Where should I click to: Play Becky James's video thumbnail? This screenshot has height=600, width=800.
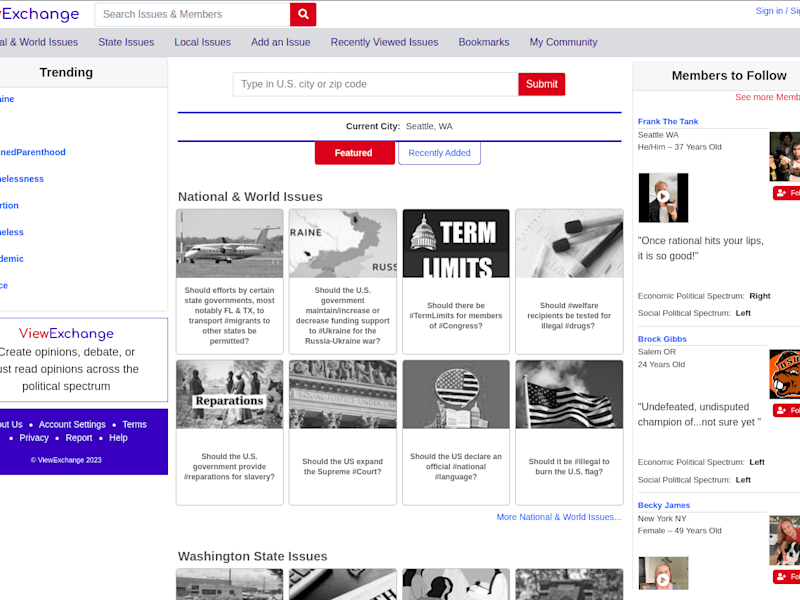pyautogui.click(x=663, y=574)
